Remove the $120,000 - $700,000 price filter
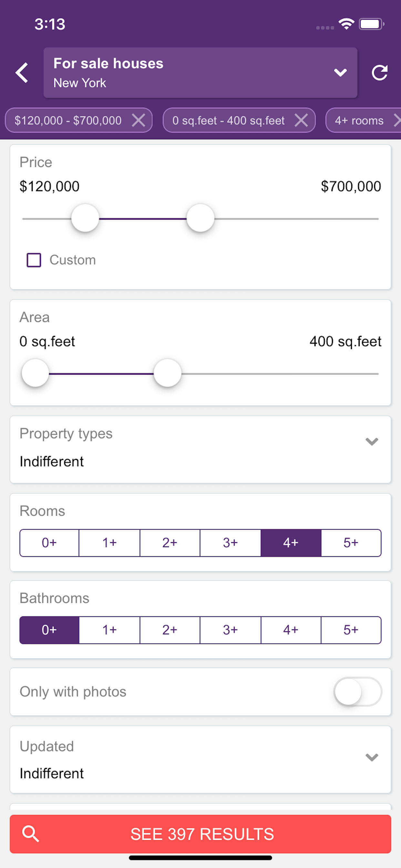 point(139,120)
